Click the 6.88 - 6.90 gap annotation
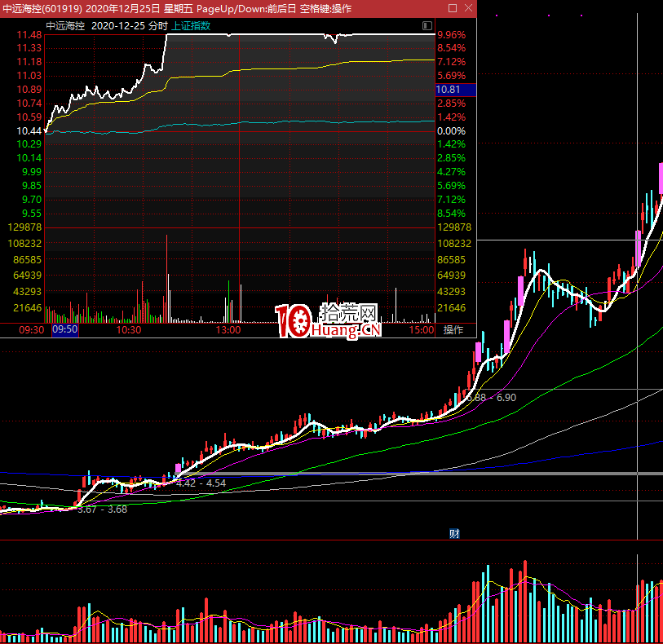Viewport: 663px width, 644px height. (491, 398)
